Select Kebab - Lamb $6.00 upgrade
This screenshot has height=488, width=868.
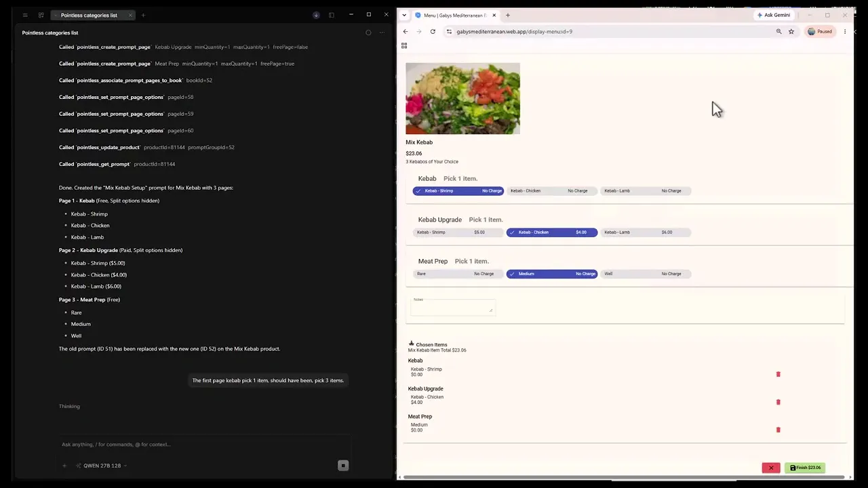coord(646,232)
